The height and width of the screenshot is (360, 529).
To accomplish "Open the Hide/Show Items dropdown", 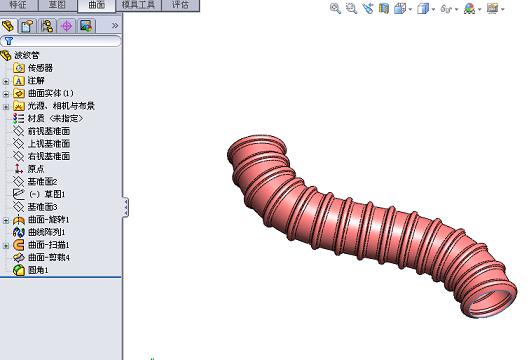I will [x=449, y=9].
